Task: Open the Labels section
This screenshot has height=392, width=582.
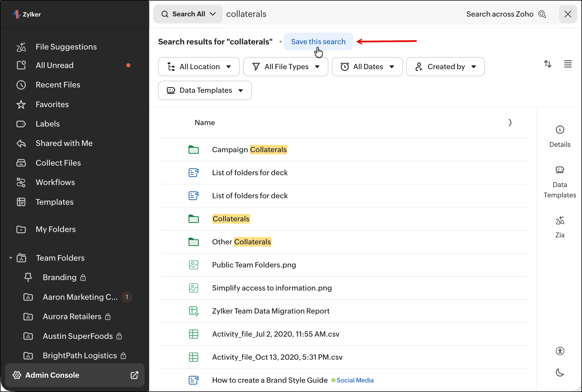Action: [48, 124]
